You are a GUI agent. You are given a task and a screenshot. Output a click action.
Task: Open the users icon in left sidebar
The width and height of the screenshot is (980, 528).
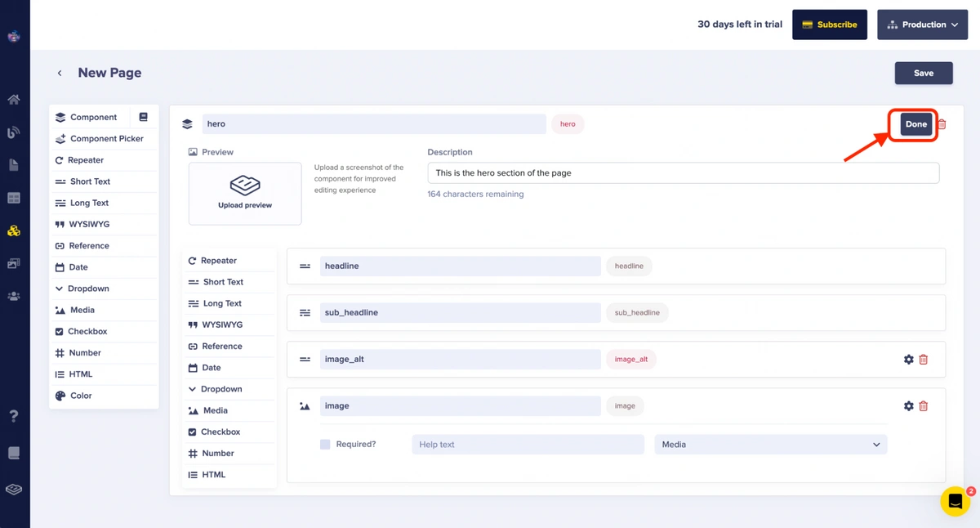pos(14,297)
